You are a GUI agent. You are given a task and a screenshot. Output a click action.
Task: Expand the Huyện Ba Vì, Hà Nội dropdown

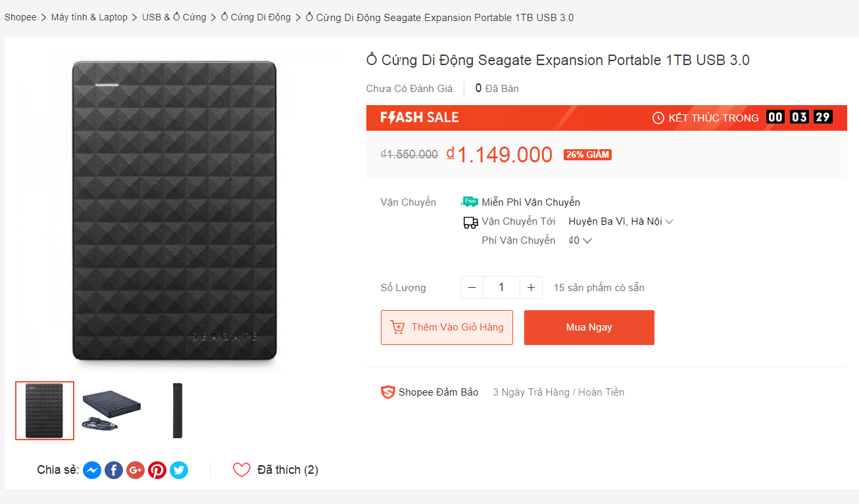pyautogui.click(x=621, y=221)
